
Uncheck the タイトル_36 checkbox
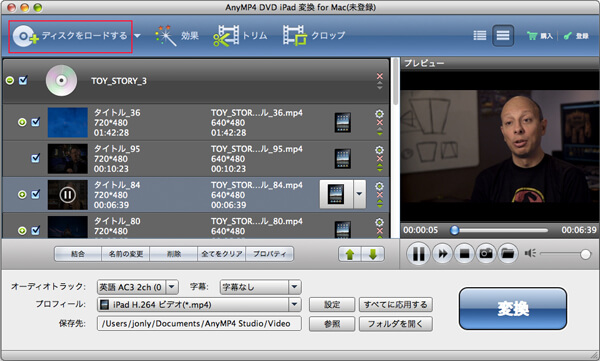tap(36, 122)
